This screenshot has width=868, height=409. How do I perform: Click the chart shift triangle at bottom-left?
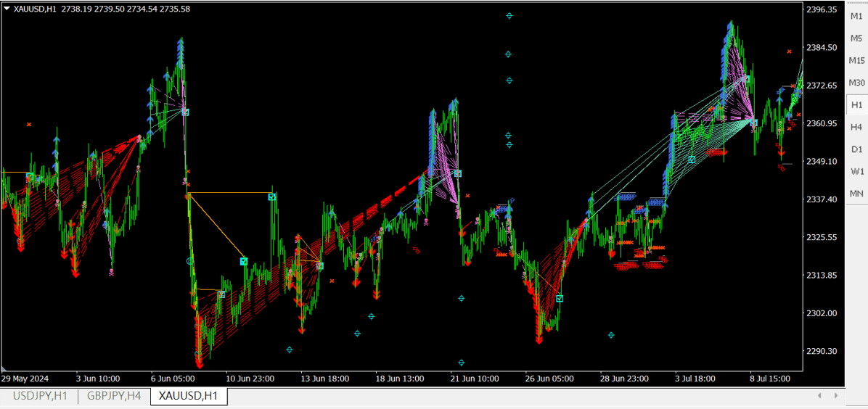point(4,368)
